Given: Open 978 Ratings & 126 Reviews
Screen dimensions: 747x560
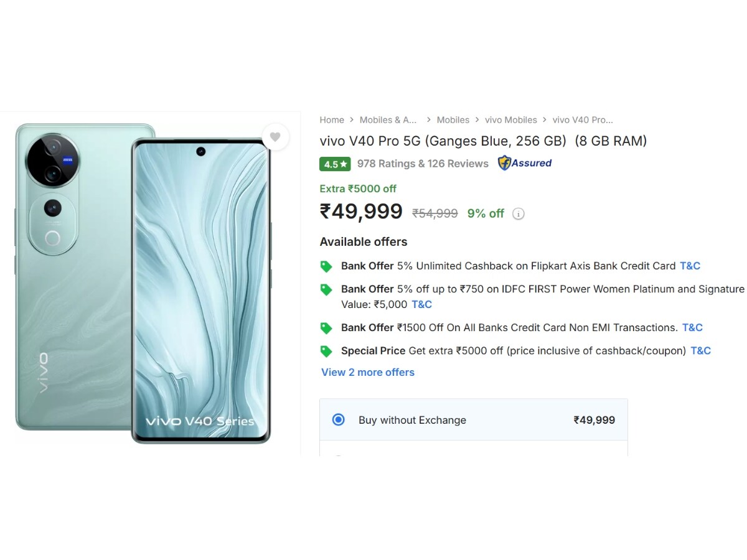Looking at the screenshot, I should click(x=423, y=164).
